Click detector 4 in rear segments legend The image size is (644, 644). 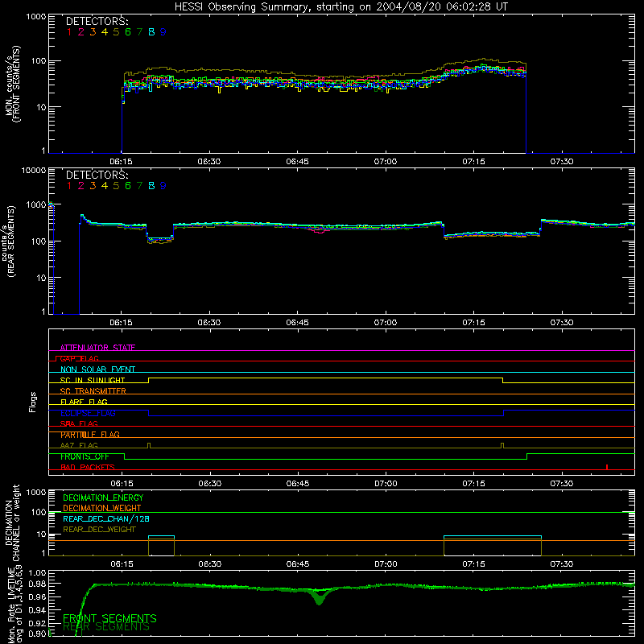pos(105,186)
